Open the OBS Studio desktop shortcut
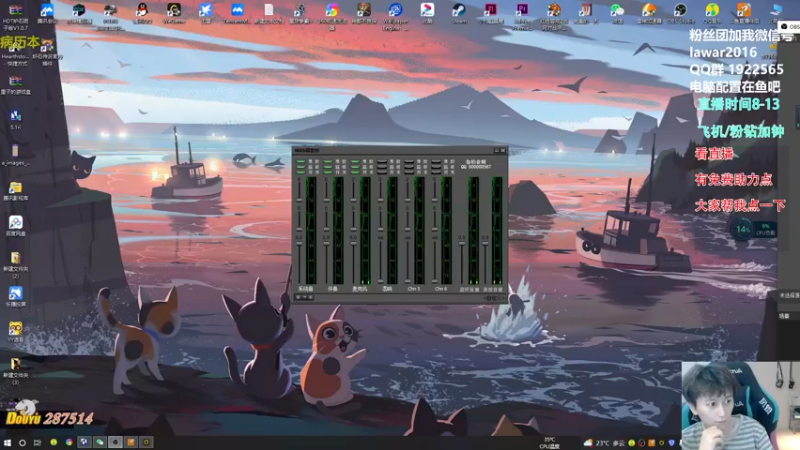 680,10
